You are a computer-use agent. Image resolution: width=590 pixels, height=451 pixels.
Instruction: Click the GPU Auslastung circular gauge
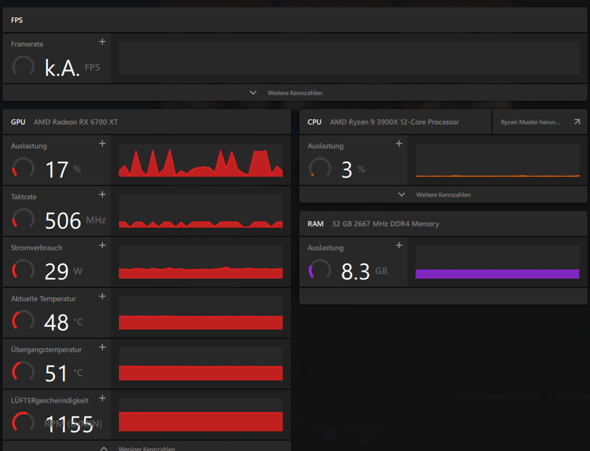[23, 168]
